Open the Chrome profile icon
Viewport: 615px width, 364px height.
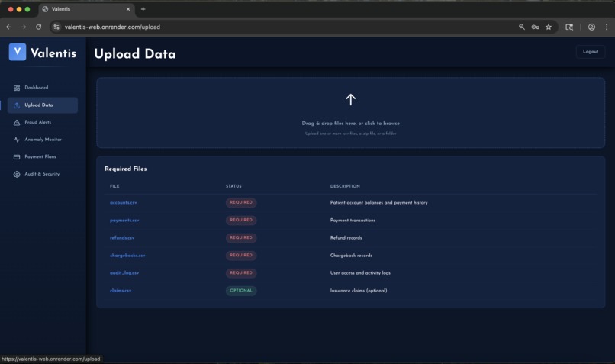click(591, 27)
